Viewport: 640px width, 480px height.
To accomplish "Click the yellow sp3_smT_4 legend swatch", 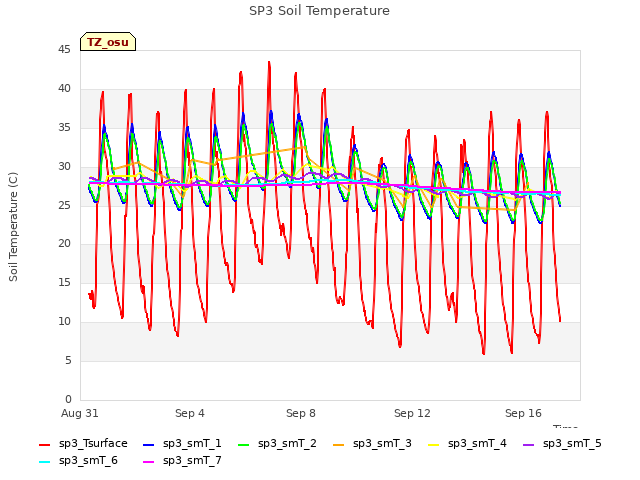I will [433, 444].
